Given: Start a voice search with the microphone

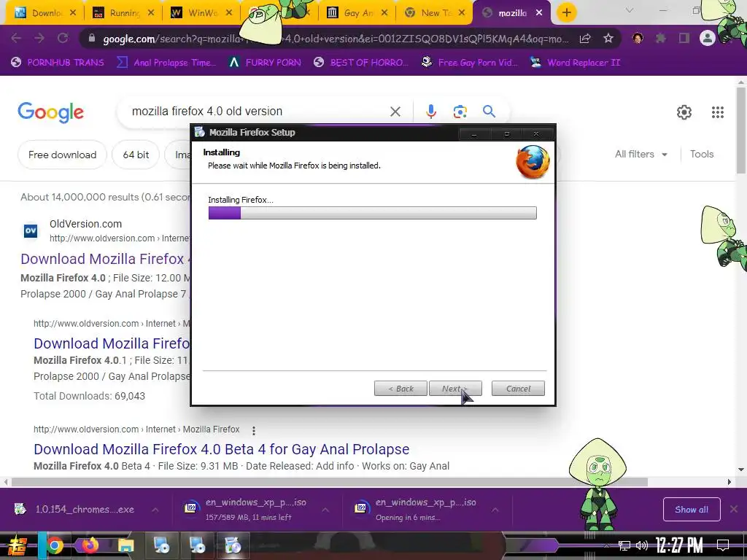Looking at the screenshot, I should pos(430,112).
